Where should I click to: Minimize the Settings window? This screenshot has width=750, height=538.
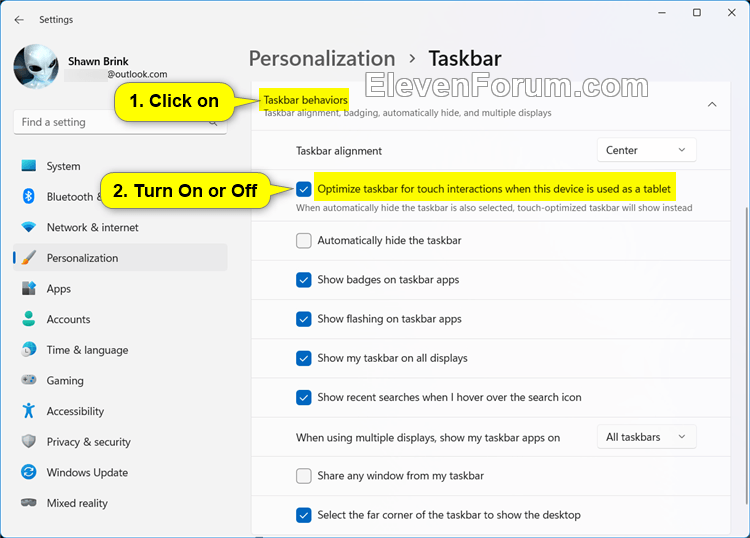point(662,13)
